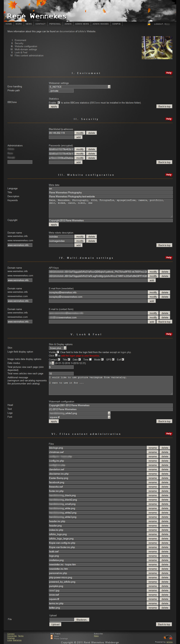This screenshot has width=180, height=644.
Task: Click the LOGOUT link
Action: click(159, 24)
